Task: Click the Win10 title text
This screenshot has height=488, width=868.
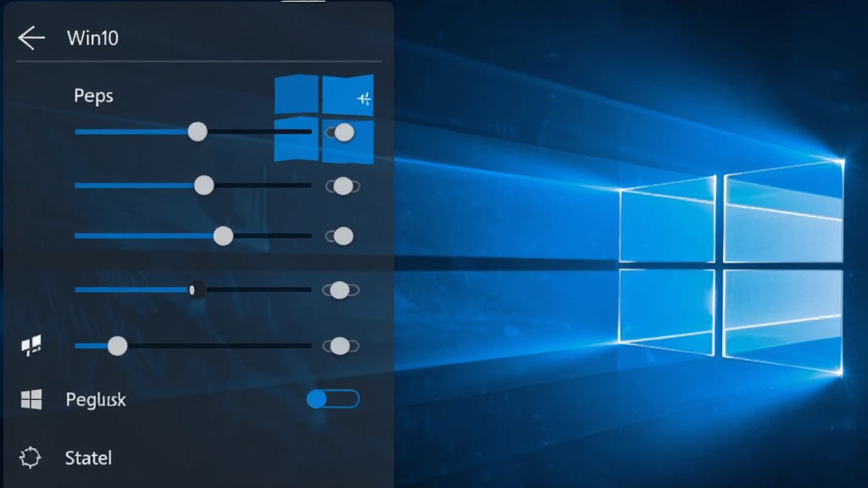Action: [x=92, y=38]
